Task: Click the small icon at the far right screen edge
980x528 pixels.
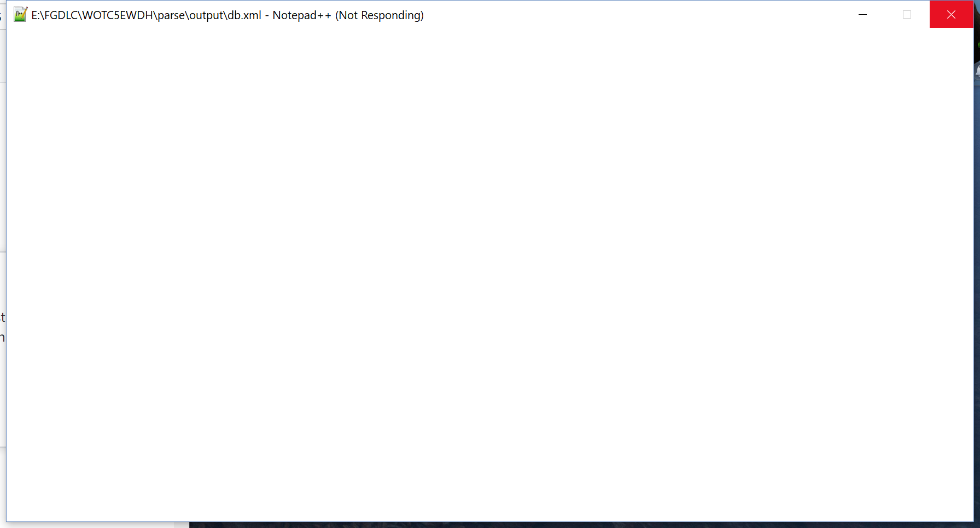Action: pos(977,70)
